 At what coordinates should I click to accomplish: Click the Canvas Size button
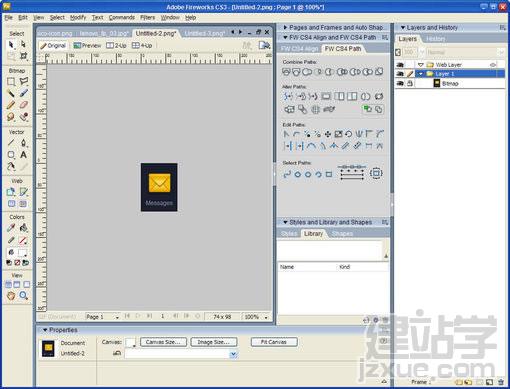click(x=163, y=342)
